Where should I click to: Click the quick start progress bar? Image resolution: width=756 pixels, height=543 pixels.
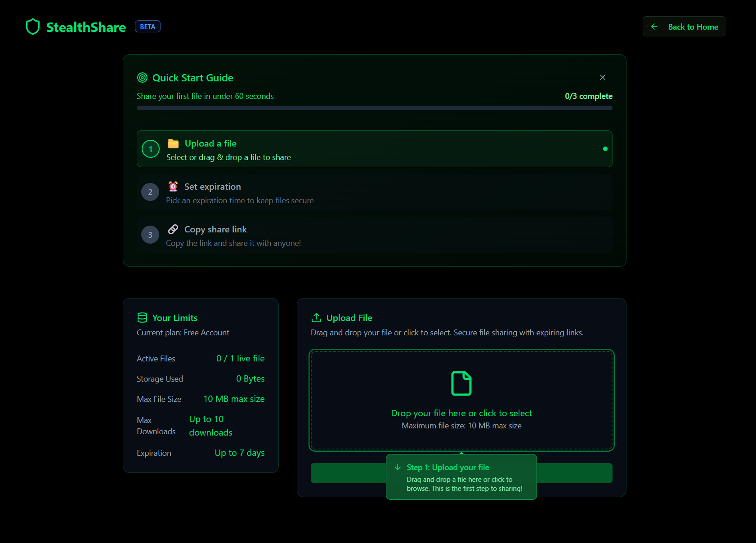tap(374, 108)
